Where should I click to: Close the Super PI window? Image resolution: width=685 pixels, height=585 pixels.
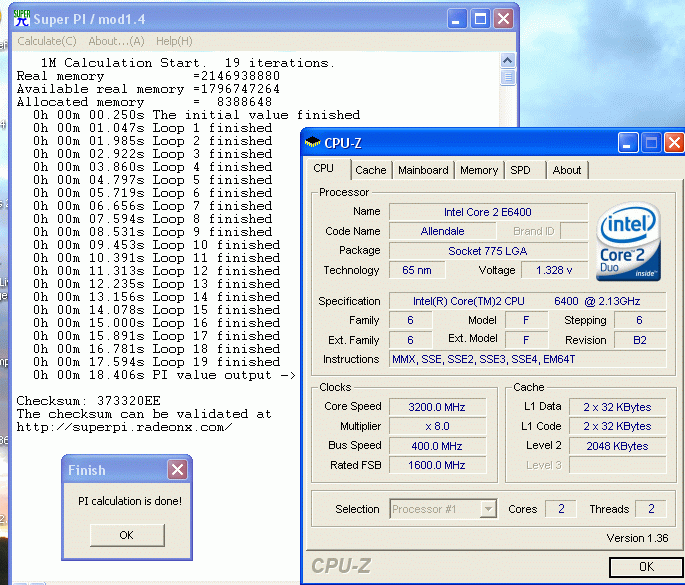503,19
